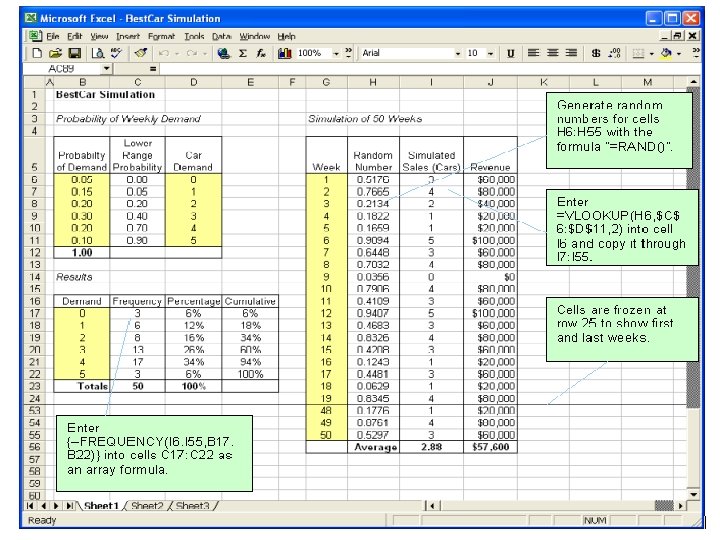Viewport: 720px width, 540px height.
Task: Click the equals Edit Formula button
Action: click(x=153, y=69)
